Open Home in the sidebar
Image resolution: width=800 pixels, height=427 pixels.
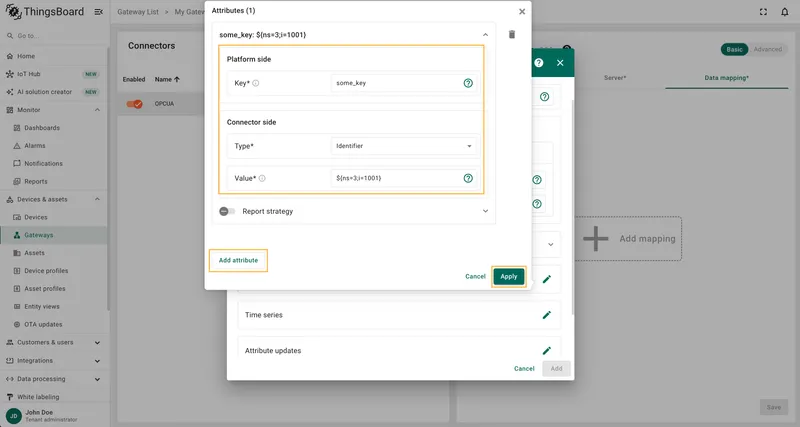(54, 56)
